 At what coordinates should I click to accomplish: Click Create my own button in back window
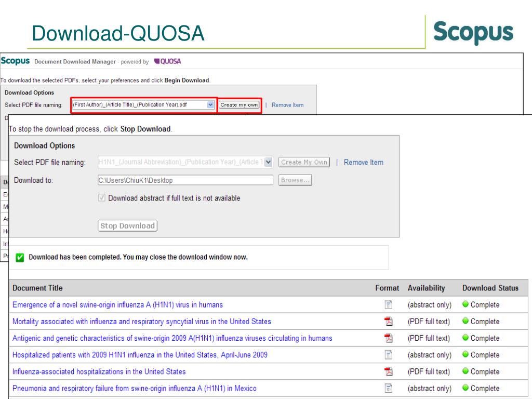pyautogui.click(x=239, y=105)
